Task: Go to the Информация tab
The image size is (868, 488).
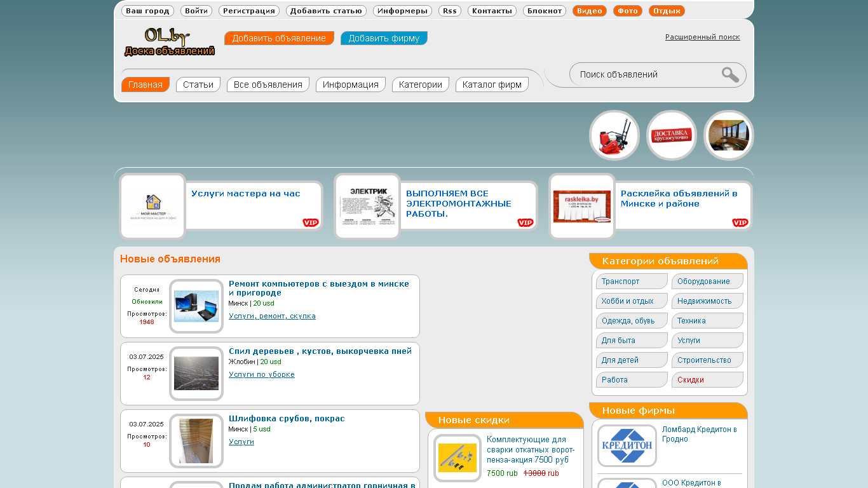Action: (x=351, y=85)
